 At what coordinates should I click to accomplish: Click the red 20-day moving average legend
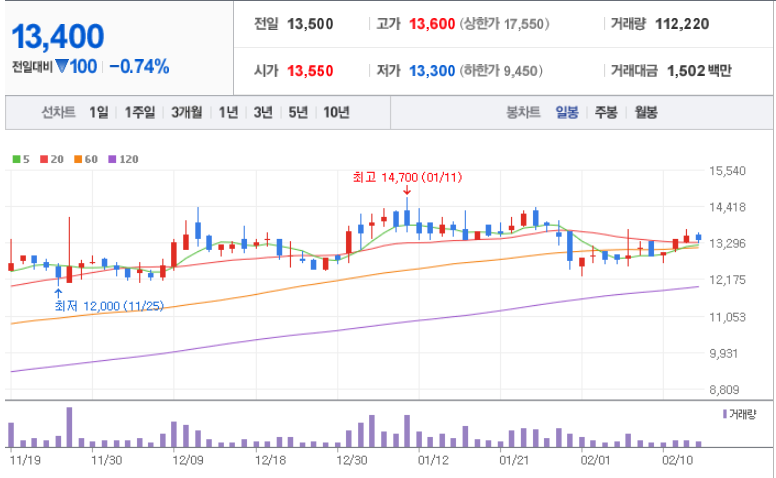tap(52, 159)
